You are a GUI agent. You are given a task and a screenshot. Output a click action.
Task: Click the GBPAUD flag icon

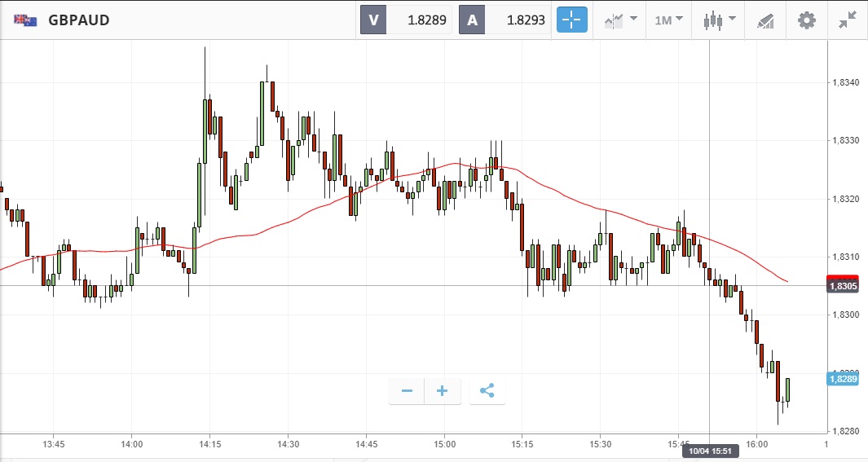click(25, 20)
